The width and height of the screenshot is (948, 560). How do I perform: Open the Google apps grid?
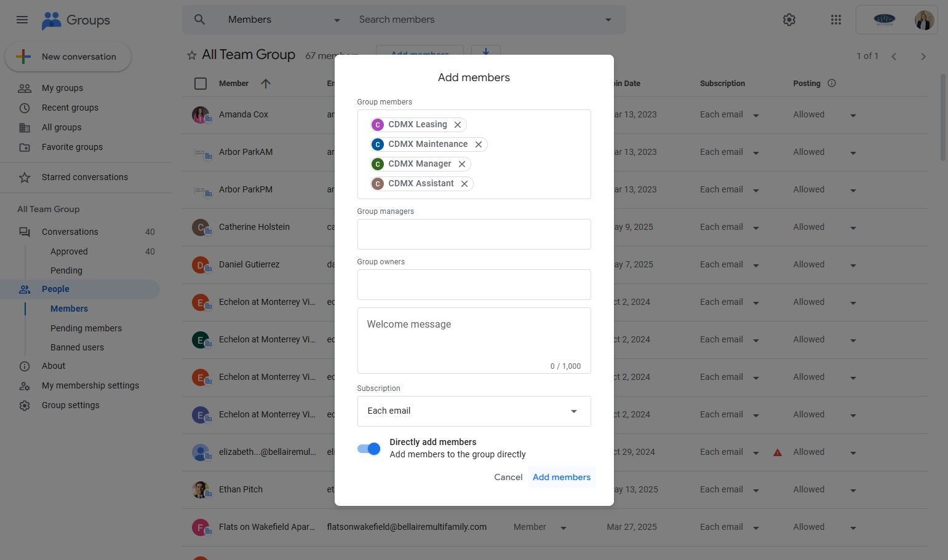pyautogui.click(x=835, y=20)
